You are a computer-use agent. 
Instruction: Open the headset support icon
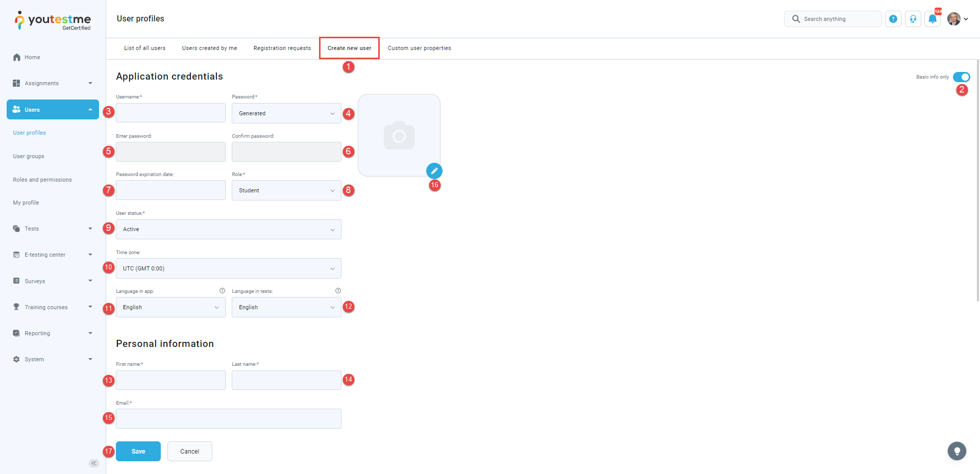click(913, 19)
